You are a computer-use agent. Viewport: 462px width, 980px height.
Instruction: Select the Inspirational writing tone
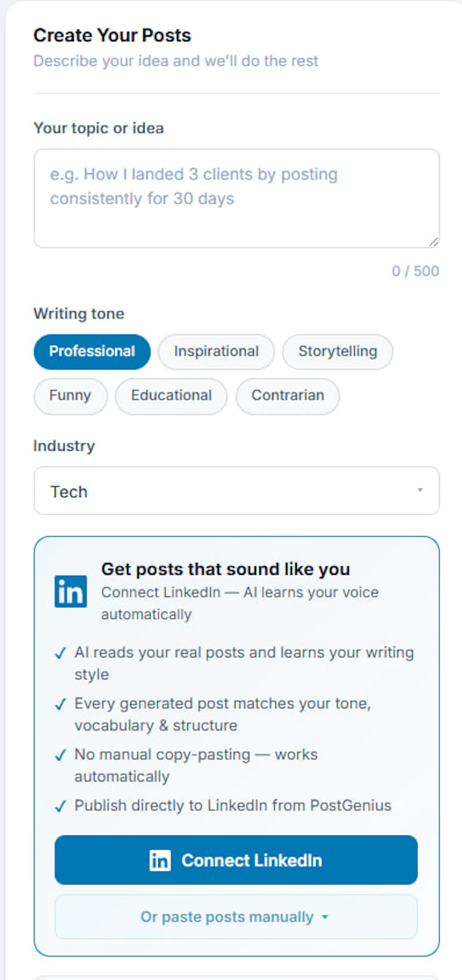216,351
